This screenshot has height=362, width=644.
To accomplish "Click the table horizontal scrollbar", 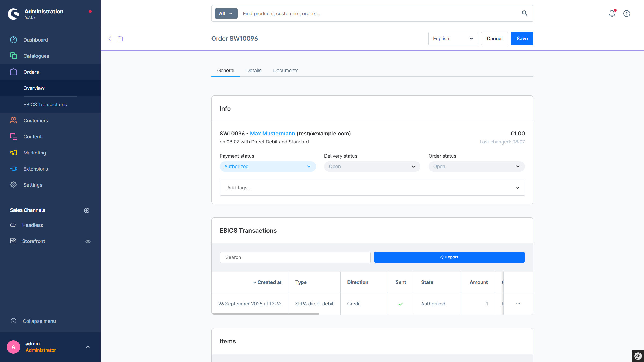I will click(265, 313).
